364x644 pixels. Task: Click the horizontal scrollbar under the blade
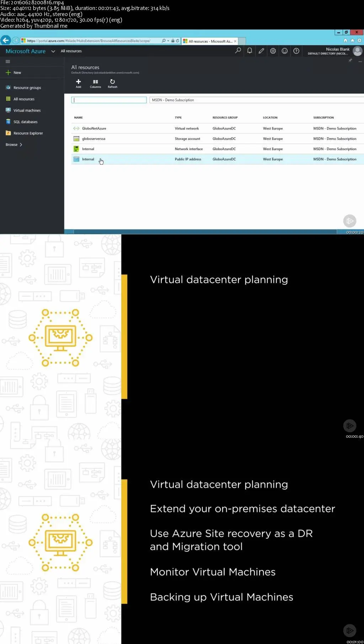pos(205,231)
